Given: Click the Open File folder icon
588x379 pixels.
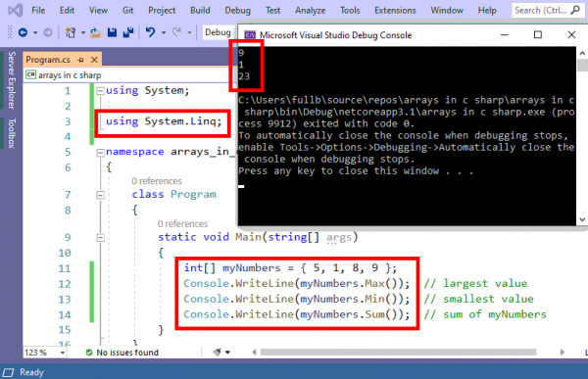Looking at the screenshot, I should tap(95, 33).
